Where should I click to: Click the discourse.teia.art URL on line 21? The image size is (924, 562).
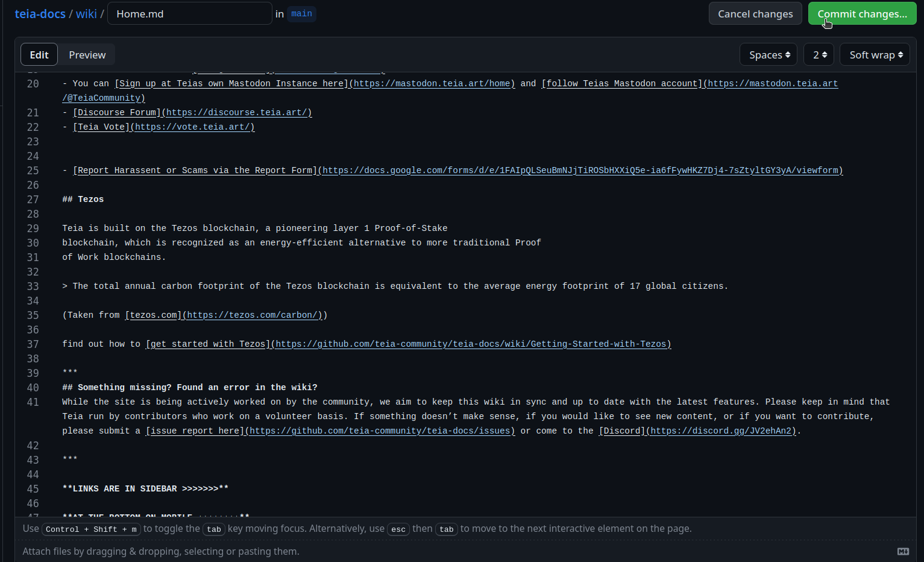[237, 113]
